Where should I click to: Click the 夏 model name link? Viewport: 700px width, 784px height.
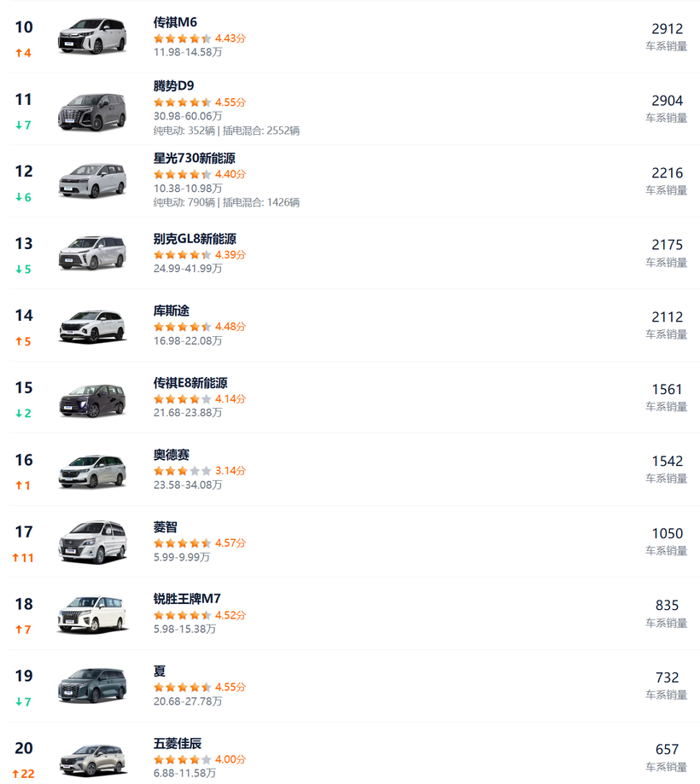click(160, 671)
